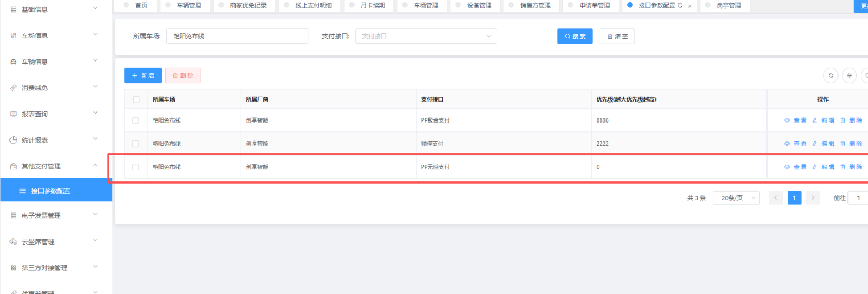Click the 第三方对接管理 grid icon
This screenshot has height=294, width=868.
pos(14,268)
